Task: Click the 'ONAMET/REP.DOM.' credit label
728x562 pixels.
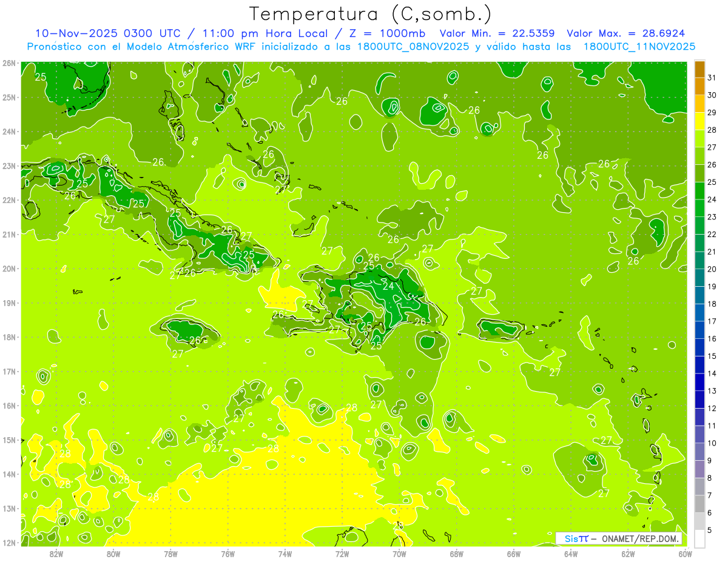Action: click(x=641, y=538)
